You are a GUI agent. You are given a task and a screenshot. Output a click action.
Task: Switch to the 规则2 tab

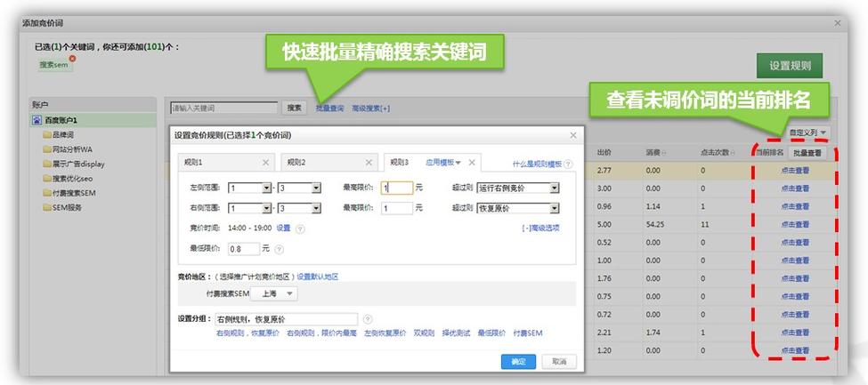[329, 163]
